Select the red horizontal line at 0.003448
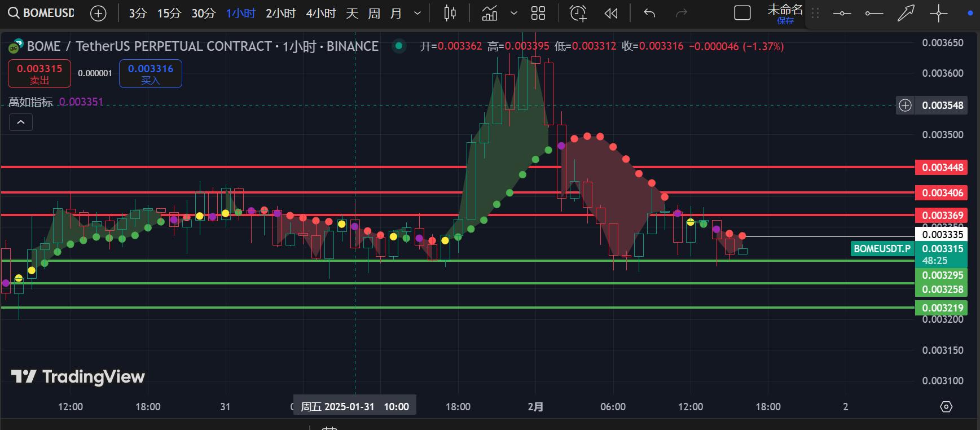Screen dimensions: 980x430 [457, 167]
